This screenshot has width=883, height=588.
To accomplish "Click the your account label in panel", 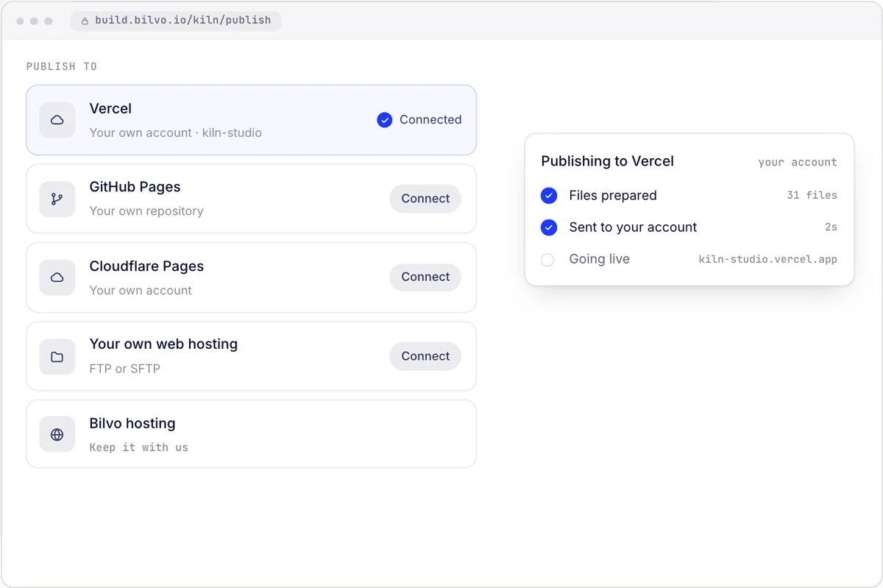I will point(798,163).
